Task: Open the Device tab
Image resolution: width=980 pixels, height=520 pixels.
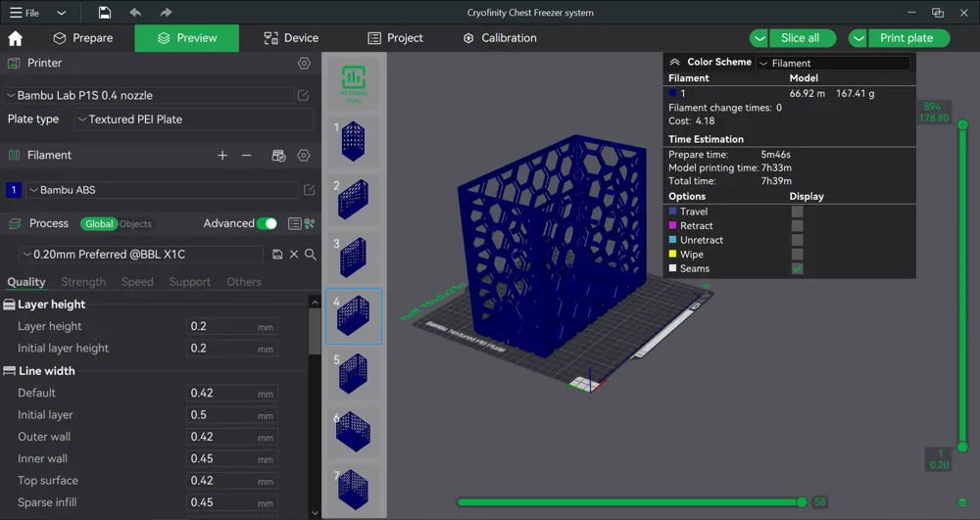Action: point(291,38)
